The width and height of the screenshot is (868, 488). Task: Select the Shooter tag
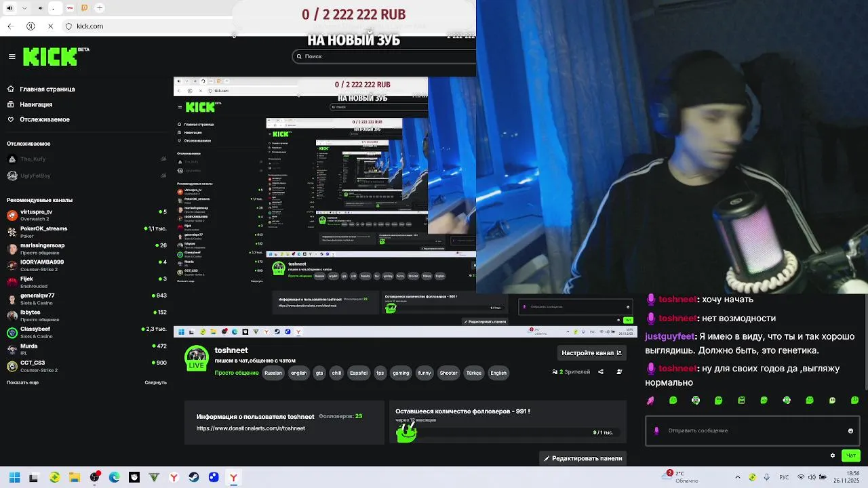pyautogui.click(x=448, y=373)
